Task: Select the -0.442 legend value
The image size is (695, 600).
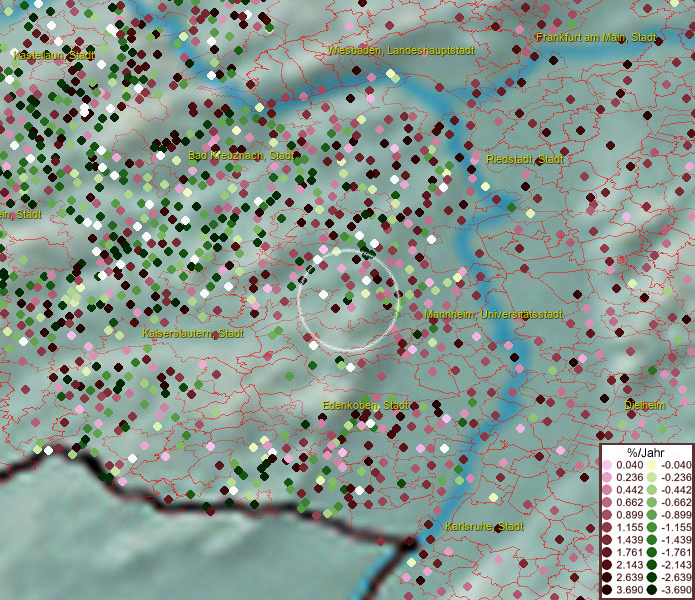Action: pyautogui.click(x=676, y=490)
